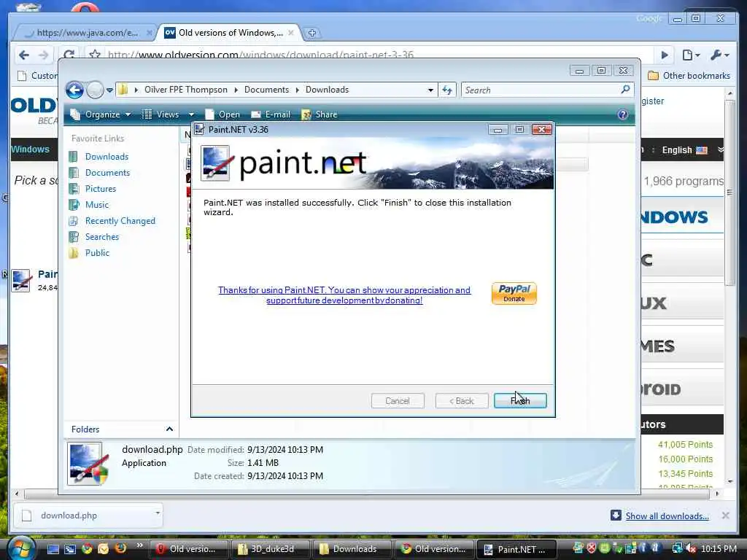The width and height of the screenshot is (747, 560).
Task: Click E-mail in Explorer toolbar
Action: [271, 114]
